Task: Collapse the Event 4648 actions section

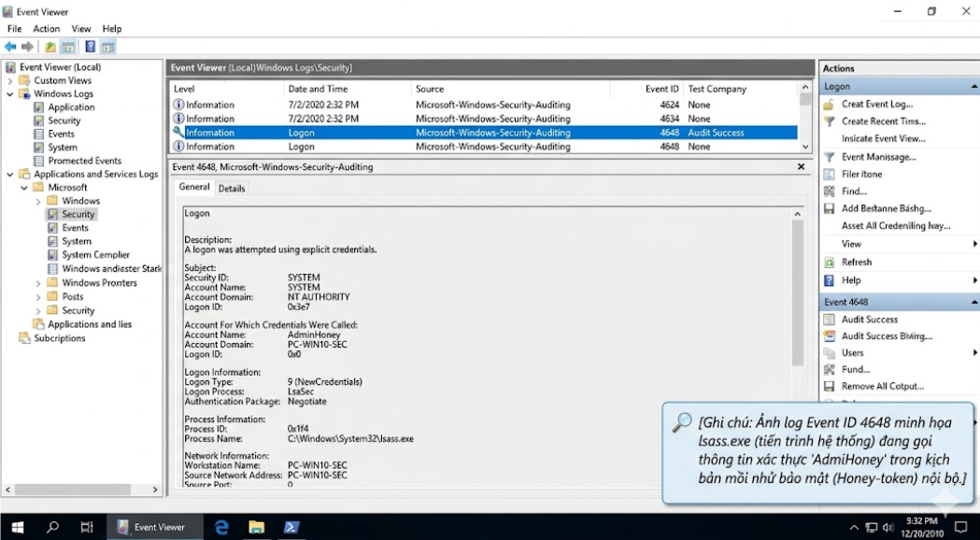Action: click(973, 302)
